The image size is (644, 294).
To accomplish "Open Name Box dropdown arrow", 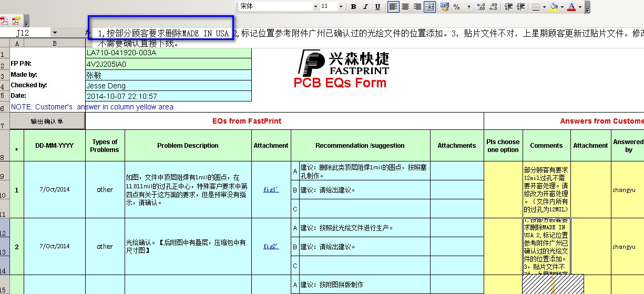I will point(55,33).
